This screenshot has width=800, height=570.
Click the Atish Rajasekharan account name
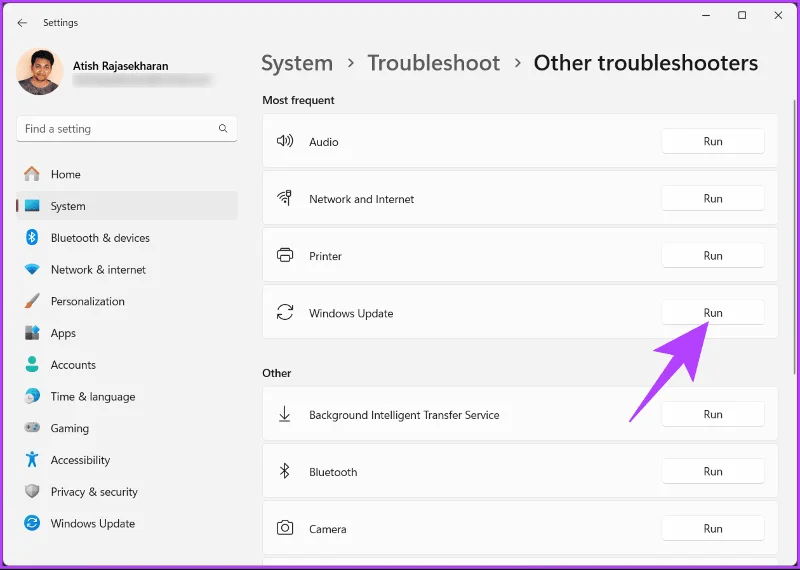pos(120,66)
